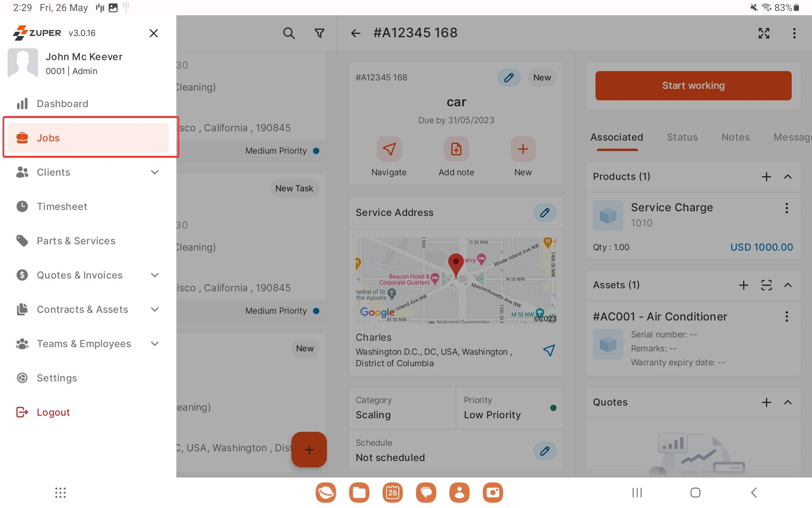Switch to the Status tab
Screen dimensions: 812x508
[682, 137]
